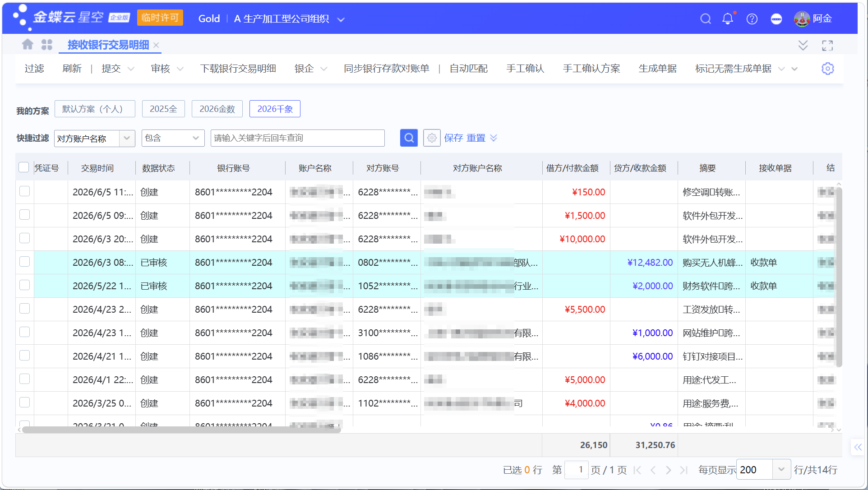Show more toolbar items chevron
Screen dimensions: 868x490
(795, 69)
